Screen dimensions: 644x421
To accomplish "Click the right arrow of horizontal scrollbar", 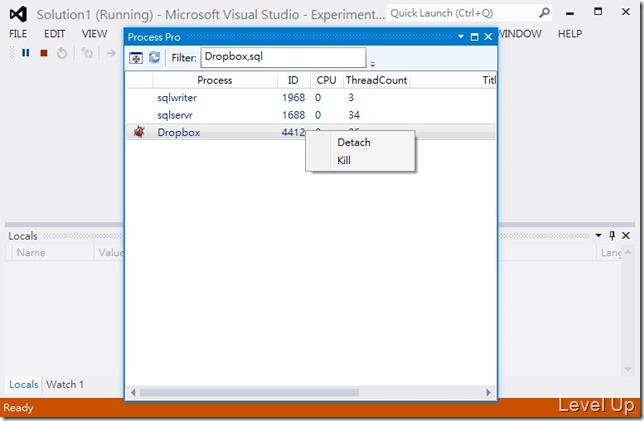I will coord(488,392).
